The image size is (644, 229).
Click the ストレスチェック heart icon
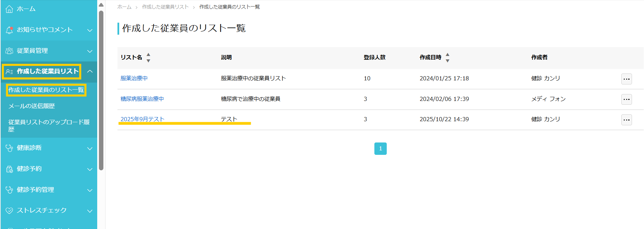pyautogui.click(x=9, y=210)
